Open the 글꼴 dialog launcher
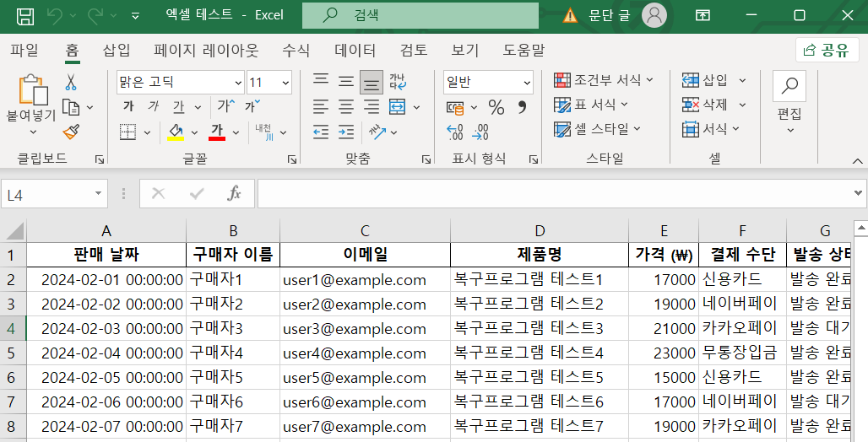Screen dimensions: 868x442 point(292,159)
